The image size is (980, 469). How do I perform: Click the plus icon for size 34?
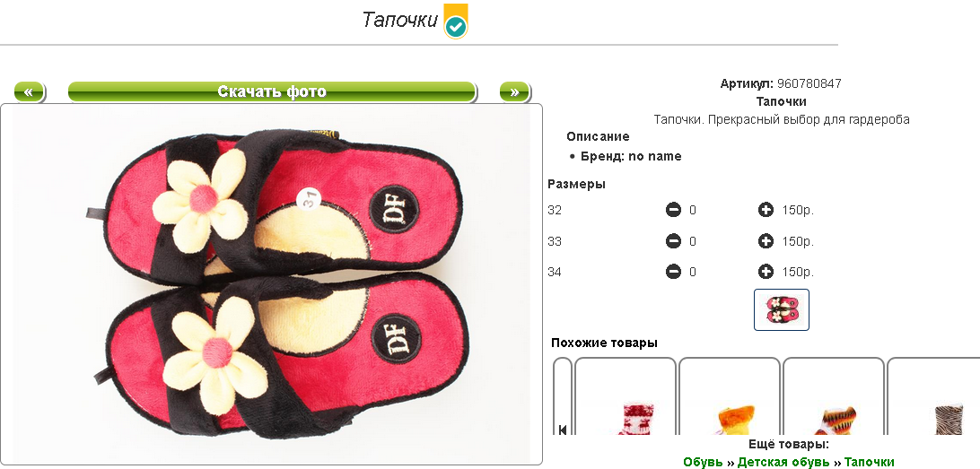coord(766,272)
